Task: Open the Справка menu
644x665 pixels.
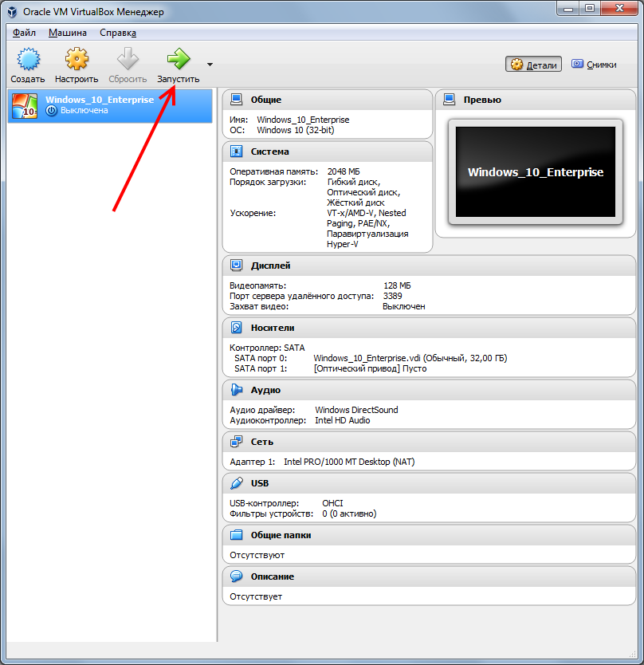Action: click(118, 33)
